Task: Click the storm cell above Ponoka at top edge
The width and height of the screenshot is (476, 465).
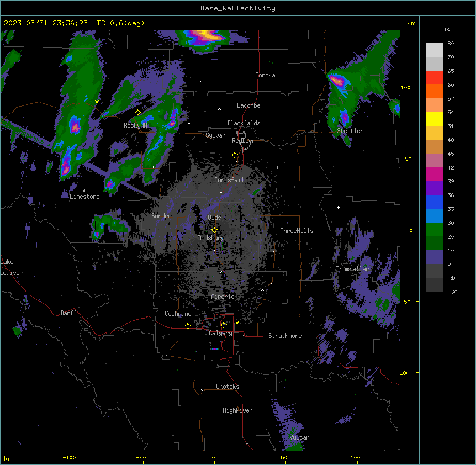Action: 207,37
